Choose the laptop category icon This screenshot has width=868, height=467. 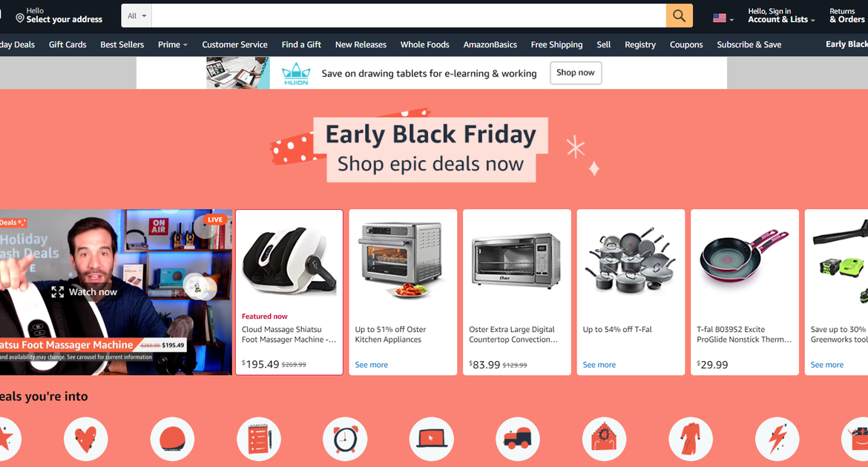point(431,440)
